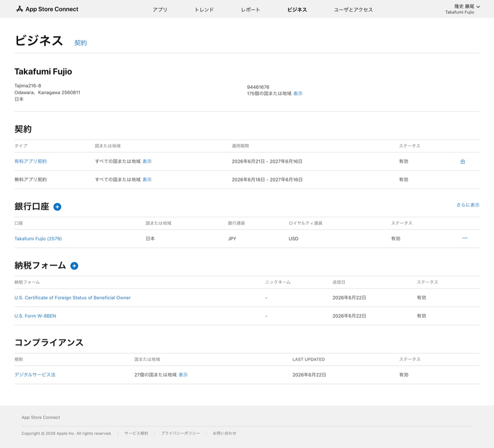This screenshot has width=494, height=448.
Task: Show the 175個の国または地域 list
Action: pos(298,93)
